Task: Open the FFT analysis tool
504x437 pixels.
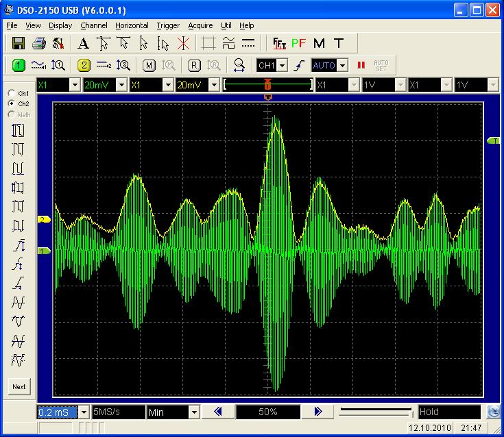Action: coord(279,43)
